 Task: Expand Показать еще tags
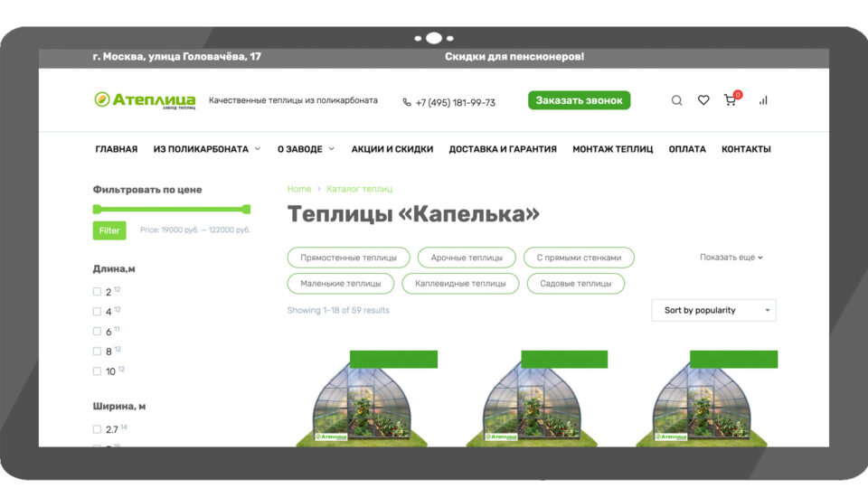pos(731,258)
